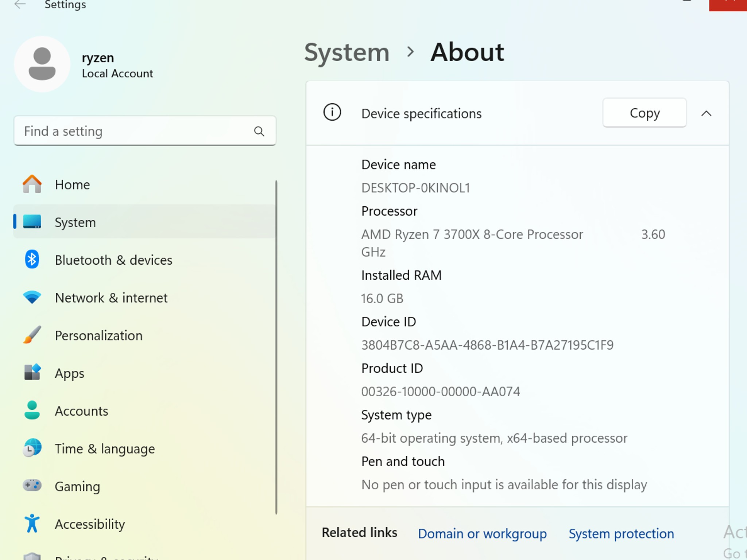
Task: Open the Accessibility figure icon
Action: click(32, 523)
